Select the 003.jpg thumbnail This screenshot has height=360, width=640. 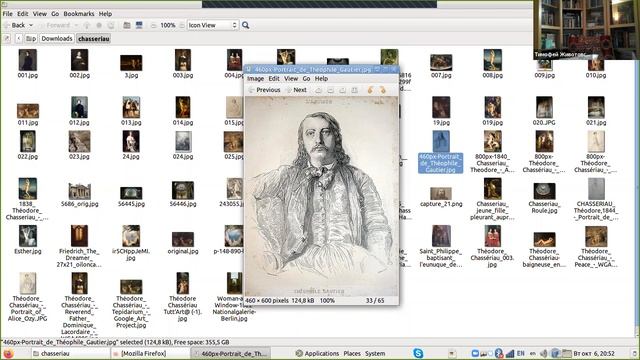(x=183, y=60)
